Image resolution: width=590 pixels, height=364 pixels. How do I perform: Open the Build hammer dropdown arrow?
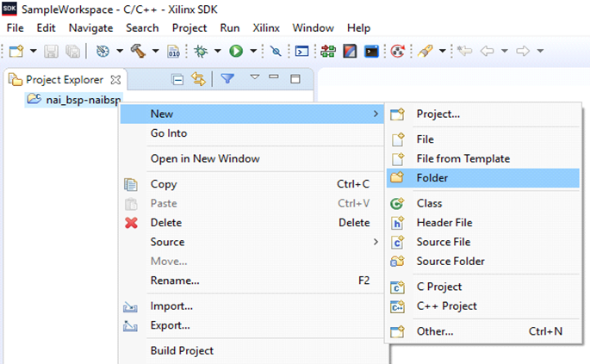tap(155, 51)
